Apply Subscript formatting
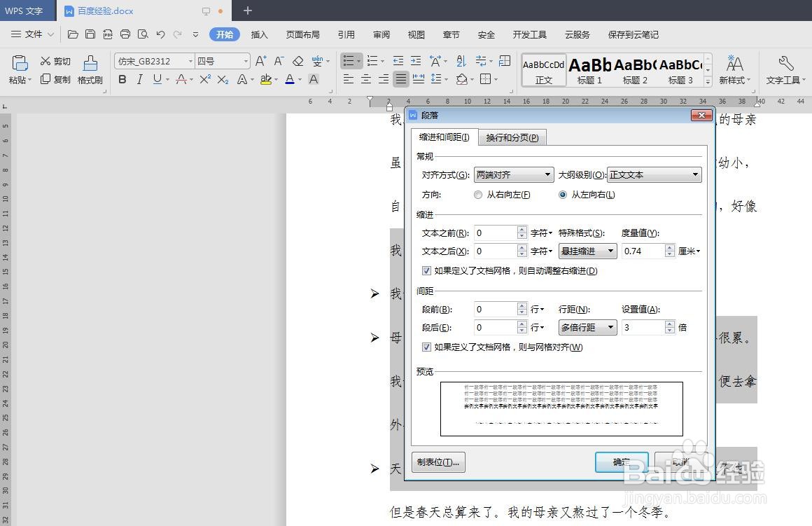Viewport: 812px width, 526px height. [x=223, y=79]
